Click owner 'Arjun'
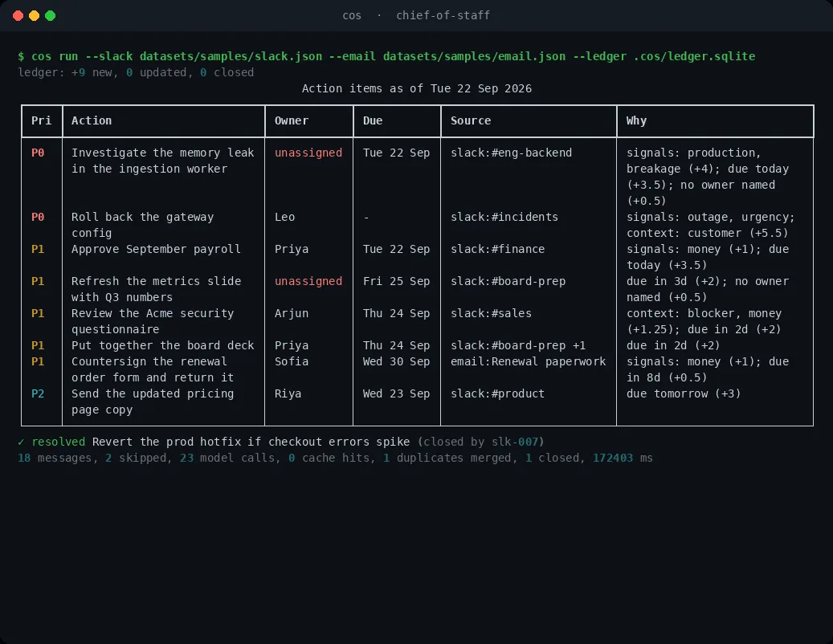Screen dimensions: 833x644 click(291, 313)
